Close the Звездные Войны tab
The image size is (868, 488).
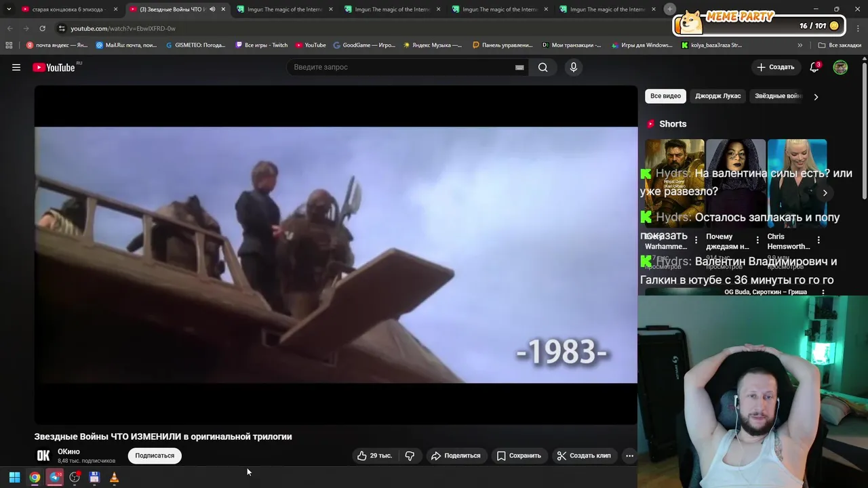223,9
